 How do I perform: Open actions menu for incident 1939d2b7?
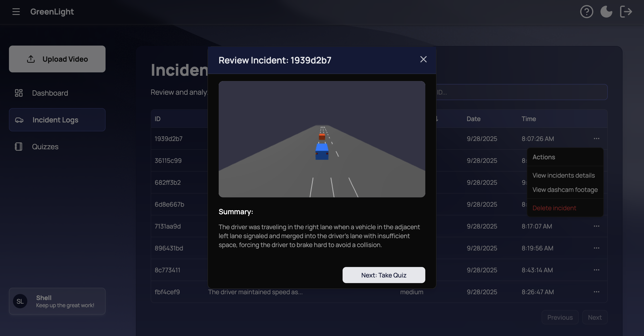click(x=596, y=139)
